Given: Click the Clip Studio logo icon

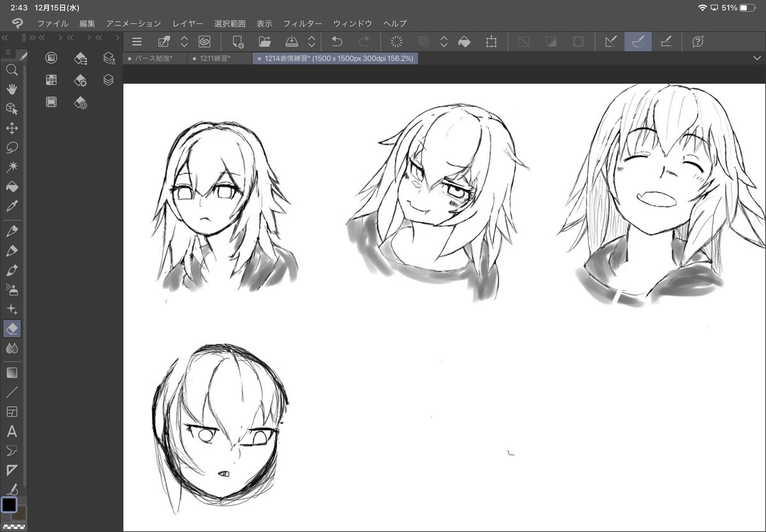Looking at the screenshot, I should pyautogui.click(x=17, y=24).
